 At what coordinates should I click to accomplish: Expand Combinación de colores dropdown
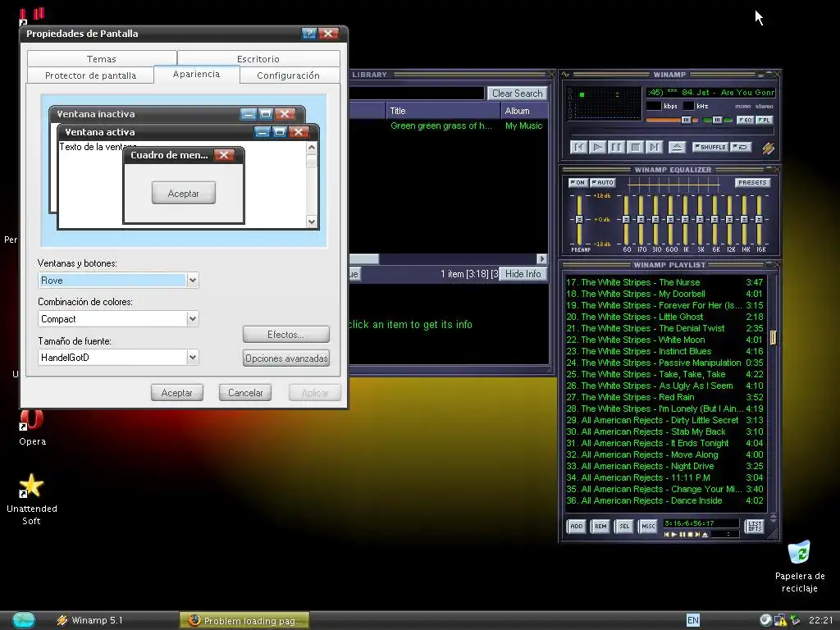point(192,319)
